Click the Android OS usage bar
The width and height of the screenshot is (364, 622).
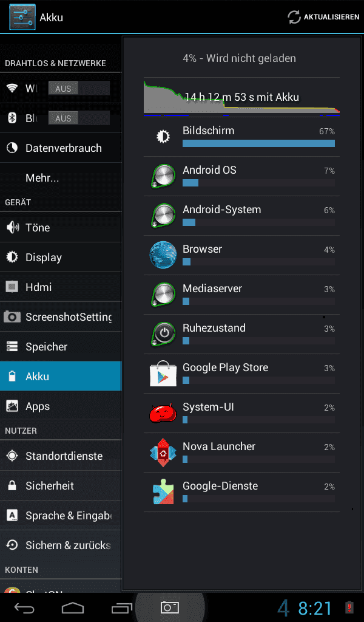coord(258,183)
